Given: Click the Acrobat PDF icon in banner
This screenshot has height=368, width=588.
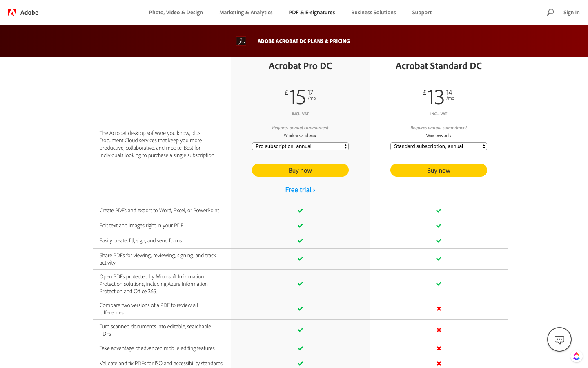Looking at the screenshot, I should [x=241, y=41].
